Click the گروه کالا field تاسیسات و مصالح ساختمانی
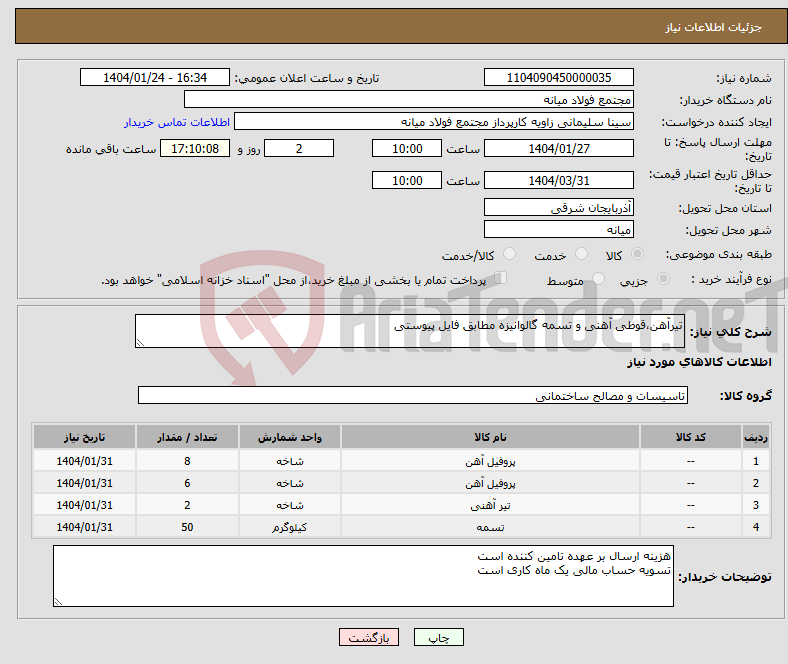The image size is (788, 664). click(413, 395)
